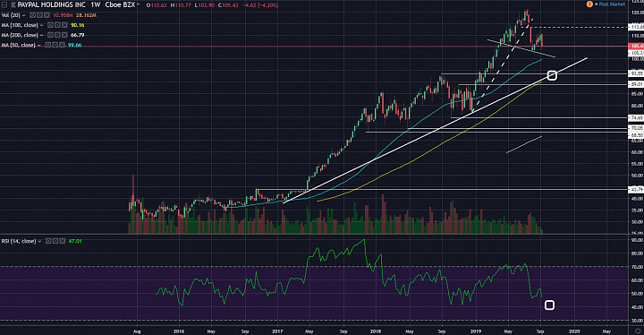This screenshot has height=335, width=644.
Task: Click the green 47.01 RSI value
Action: pyautogui.click(x=75, y=241)
